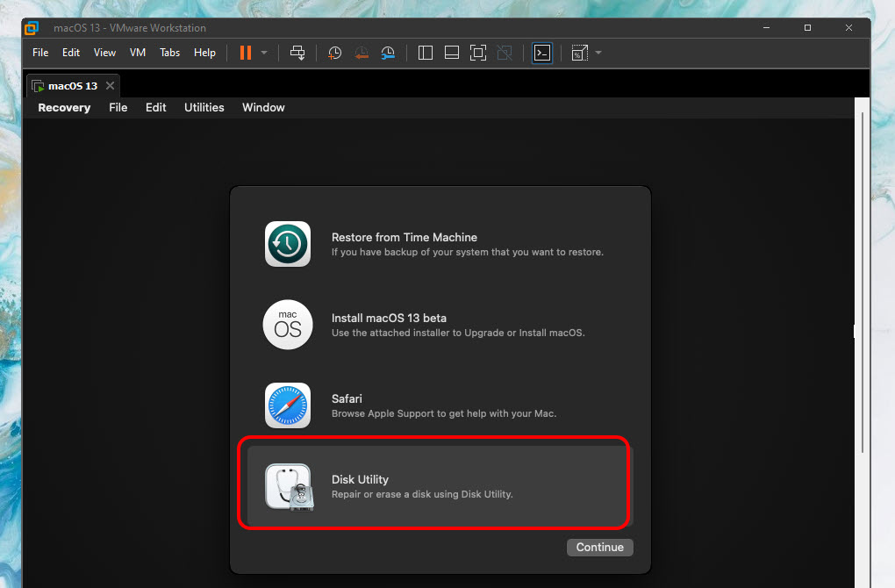Open the power options dropdown arrow beside the pause icon

(264, 53)
